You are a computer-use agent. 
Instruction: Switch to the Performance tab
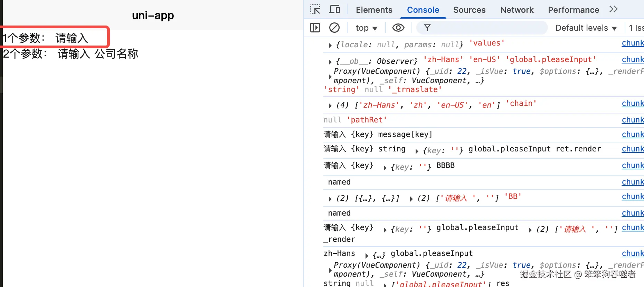tap(574, 10)
